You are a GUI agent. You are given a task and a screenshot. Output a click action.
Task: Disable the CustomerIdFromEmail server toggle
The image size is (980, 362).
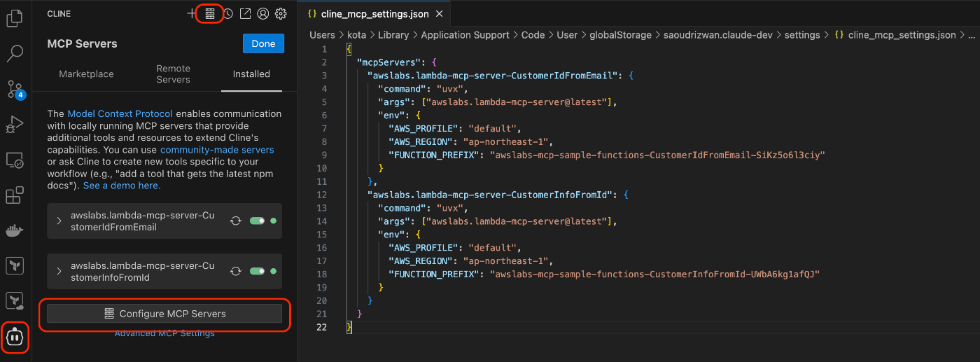(257, 221)
